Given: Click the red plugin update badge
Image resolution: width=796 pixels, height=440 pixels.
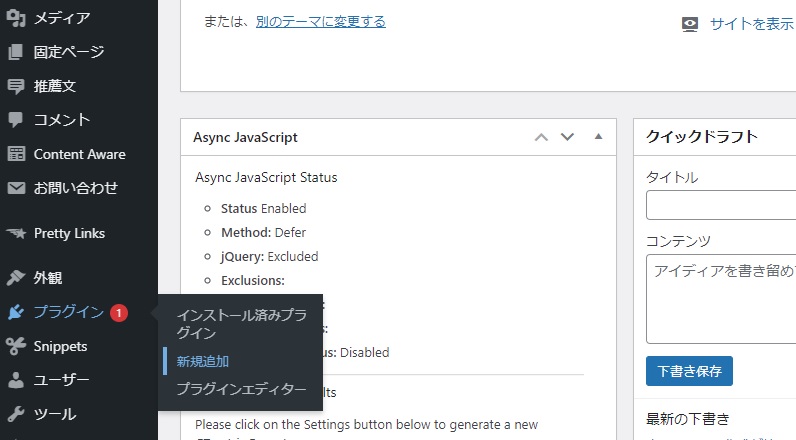Looking at the screenshot, I should click(x=119, y=313).
